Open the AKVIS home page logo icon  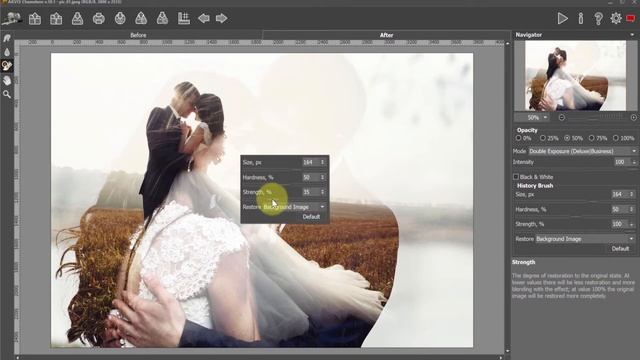click(x=12, y=18)
